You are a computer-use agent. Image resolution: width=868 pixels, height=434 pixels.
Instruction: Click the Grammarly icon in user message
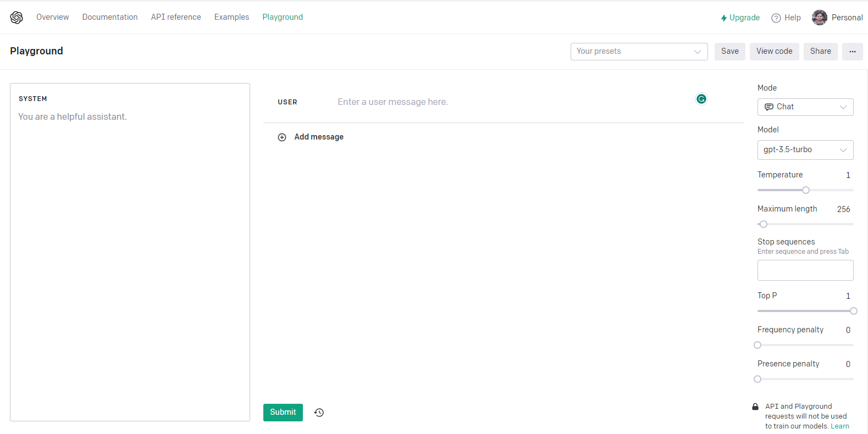tap(701, 99)
